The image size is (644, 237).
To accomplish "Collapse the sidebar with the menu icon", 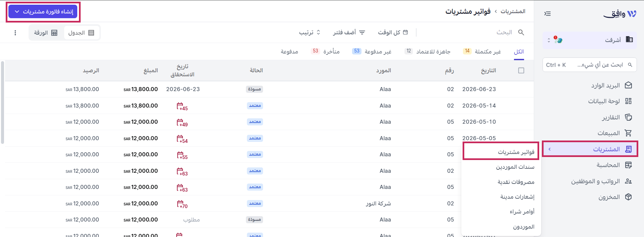I will click(548, 14).
